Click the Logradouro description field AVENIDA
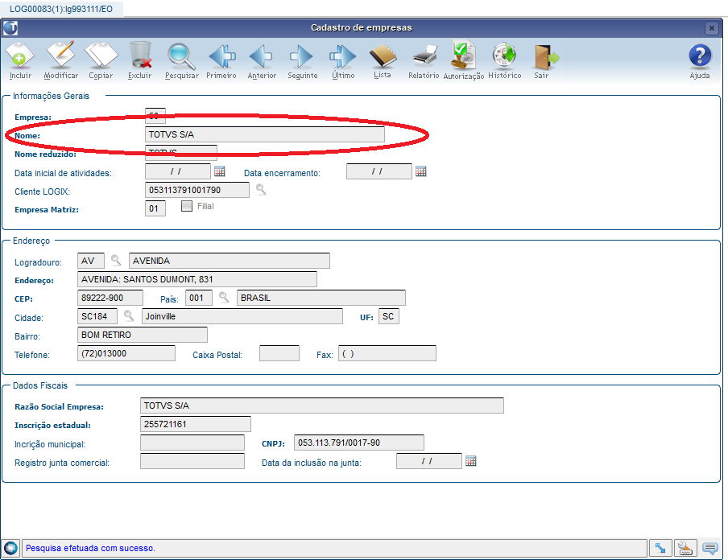The image size is (728, 560). (230, 261)
